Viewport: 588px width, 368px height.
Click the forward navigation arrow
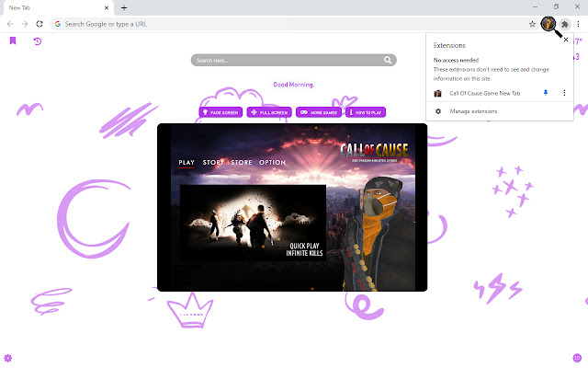tap(25, 24)
